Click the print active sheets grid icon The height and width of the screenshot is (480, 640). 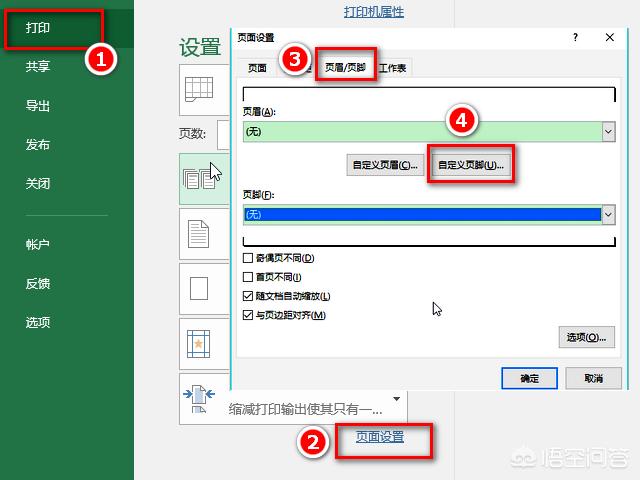tap(199, 89)
